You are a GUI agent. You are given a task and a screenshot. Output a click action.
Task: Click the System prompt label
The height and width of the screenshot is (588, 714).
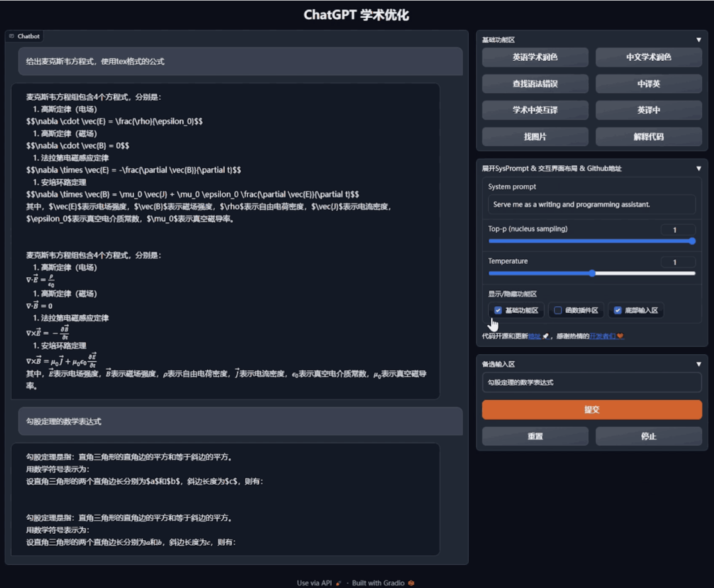click(x=512, y=187)
